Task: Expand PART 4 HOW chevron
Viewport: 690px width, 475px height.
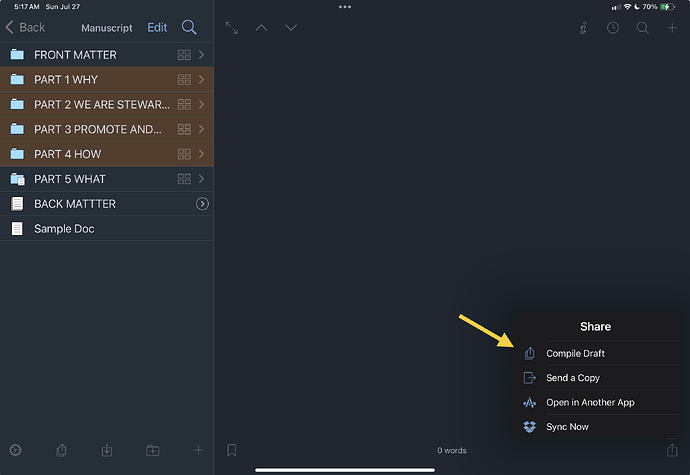Action: point(202,154)
